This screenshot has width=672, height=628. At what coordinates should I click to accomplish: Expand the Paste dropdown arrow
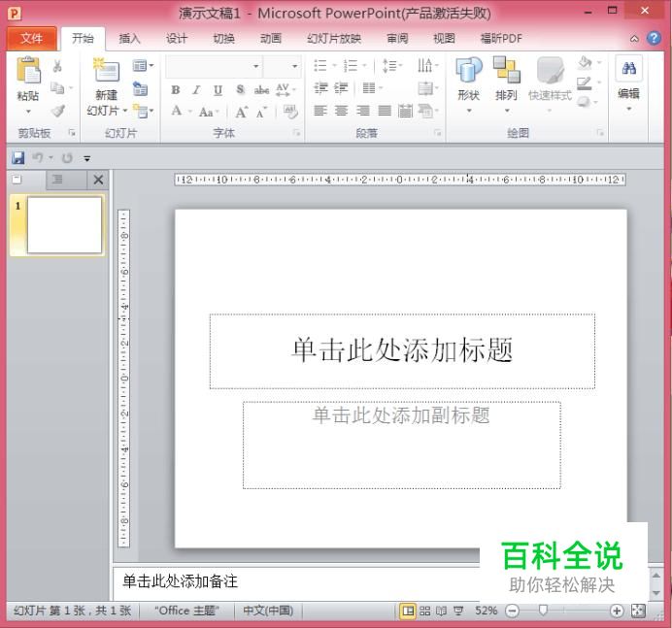point(28,112)
